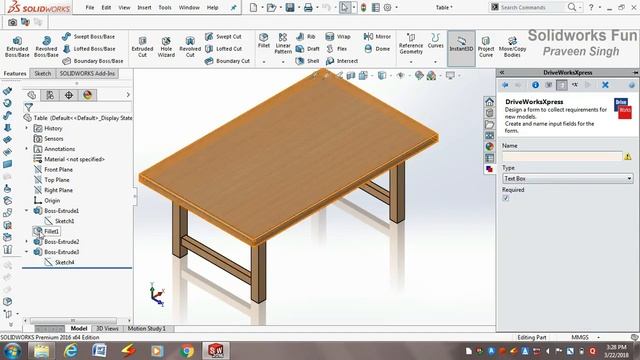Click the Mirror tool
Viewport: 640px width, 360px height.
(x=377, y=37)
